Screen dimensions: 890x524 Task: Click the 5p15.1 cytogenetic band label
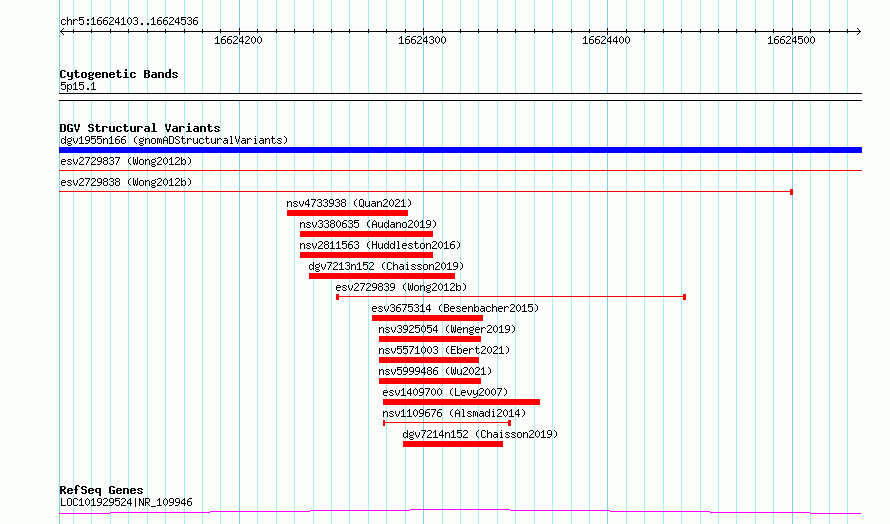[78, 86]
